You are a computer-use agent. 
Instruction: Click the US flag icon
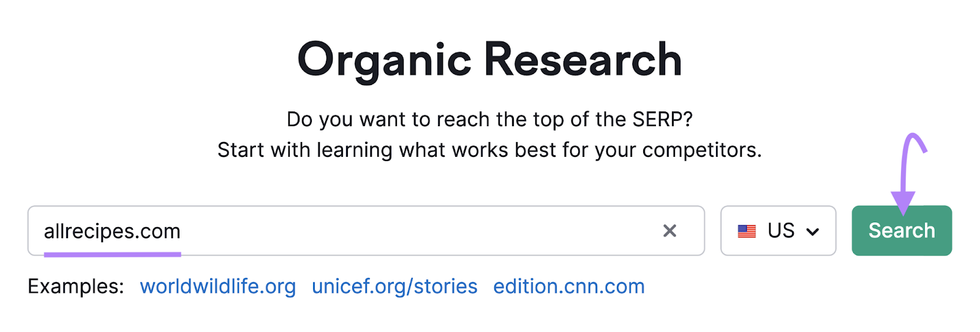(x=747, y=232)
